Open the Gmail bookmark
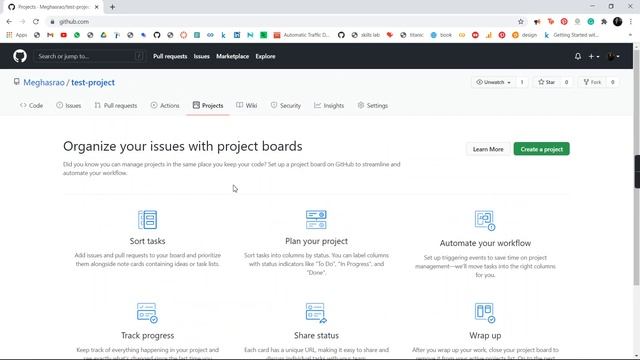 pos(50,35)
